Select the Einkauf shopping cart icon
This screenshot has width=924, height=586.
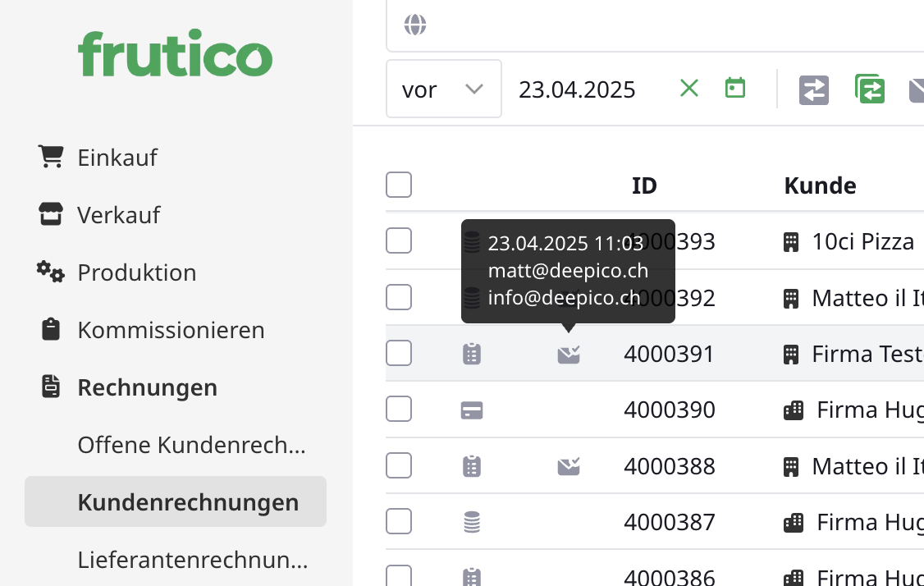pyautogui.click(x=51, y=155)
